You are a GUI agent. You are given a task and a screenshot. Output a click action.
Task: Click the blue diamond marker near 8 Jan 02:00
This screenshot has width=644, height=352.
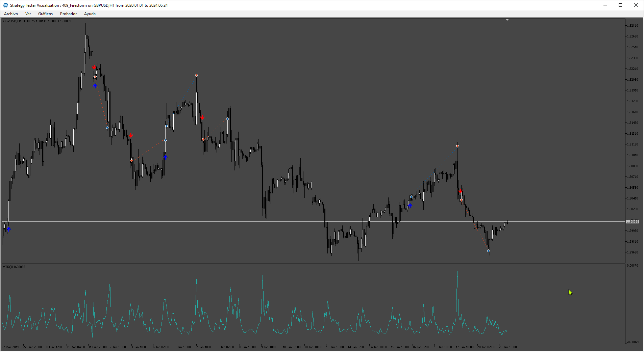(x=227, y=119)
